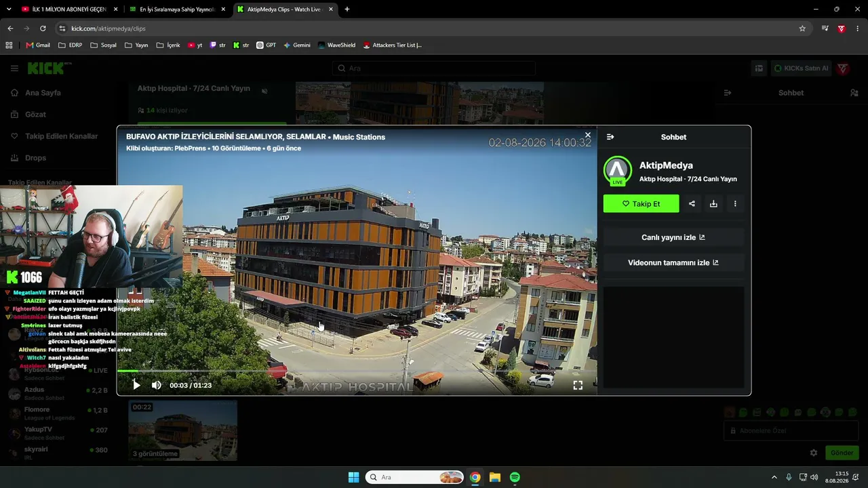This screenshot has width=868, height=488.
Task: Open Videonun tamamını izle link
Action: (673, 262)
